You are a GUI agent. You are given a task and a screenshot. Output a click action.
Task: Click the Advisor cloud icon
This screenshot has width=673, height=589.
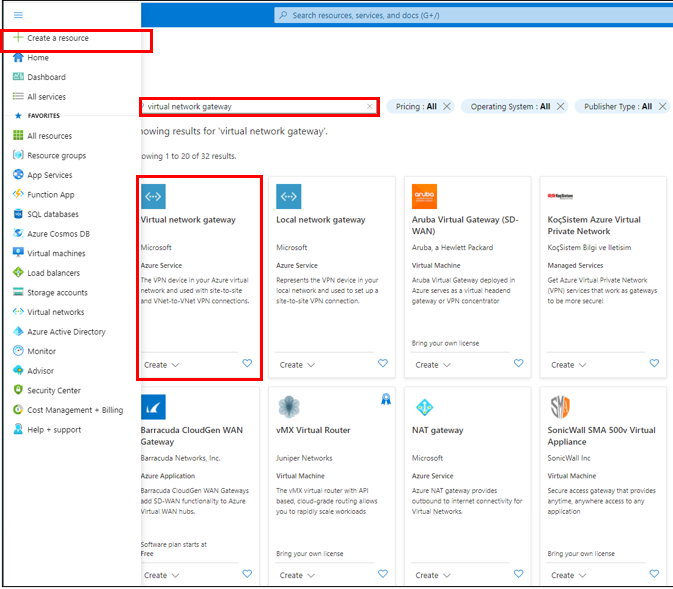tap(18, 370)
